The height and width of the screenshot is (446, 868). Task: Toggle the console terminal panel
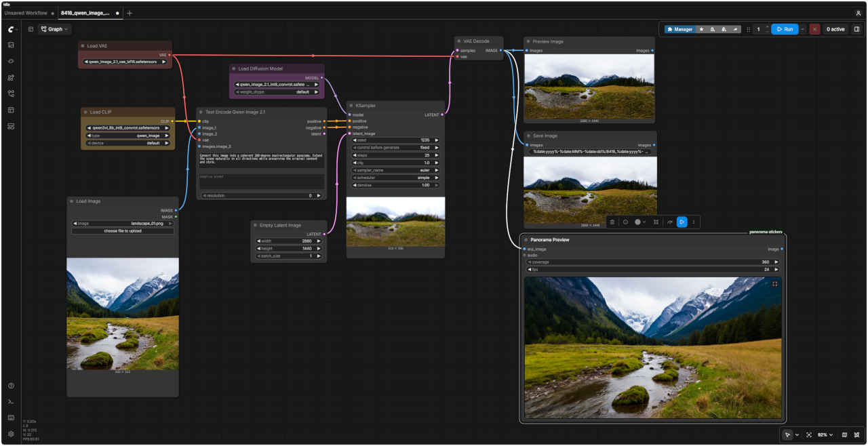(x=11, y=402)
